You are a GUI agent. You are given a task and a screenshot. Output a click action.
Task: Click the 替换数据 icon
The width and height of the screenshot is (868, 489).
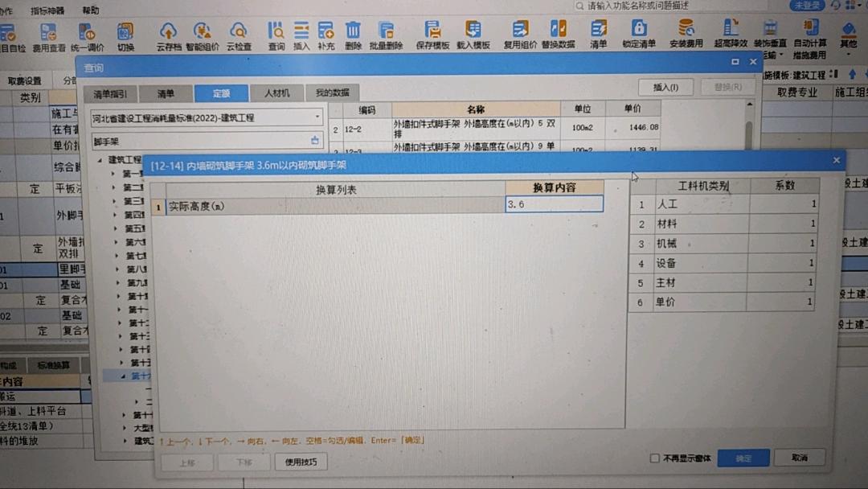pyautogui.click(x=558, y=35)
